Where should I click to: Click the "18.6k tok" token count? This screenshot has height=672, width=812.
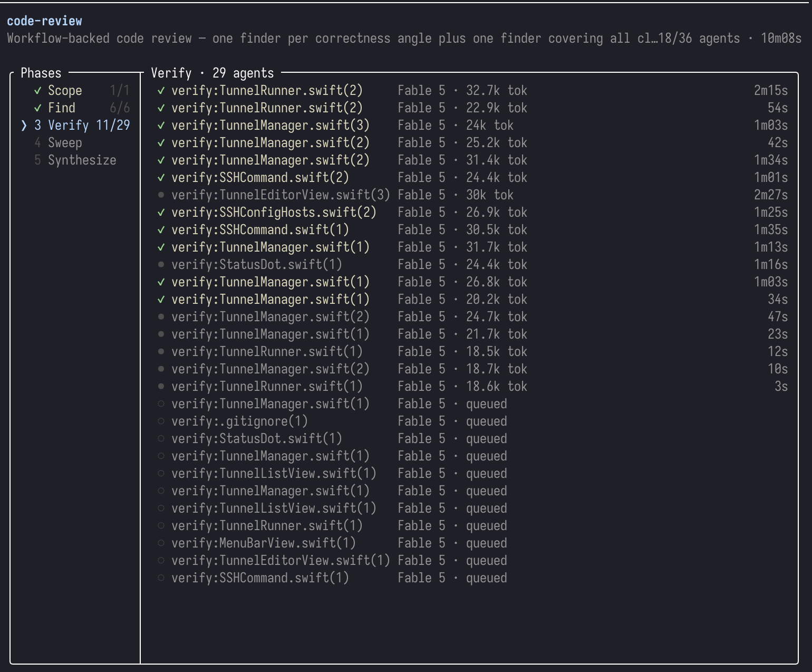497,387
